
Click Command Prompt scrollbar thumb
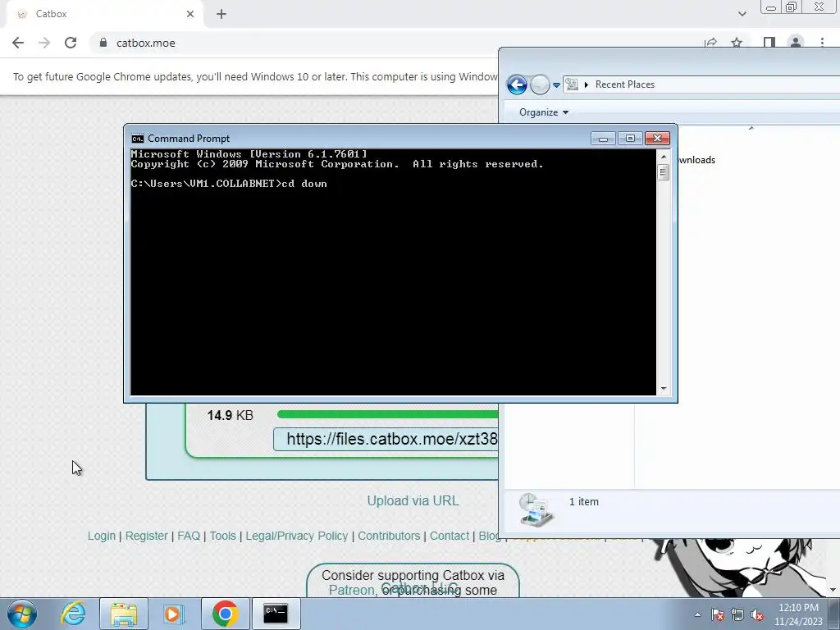[664, 172]
